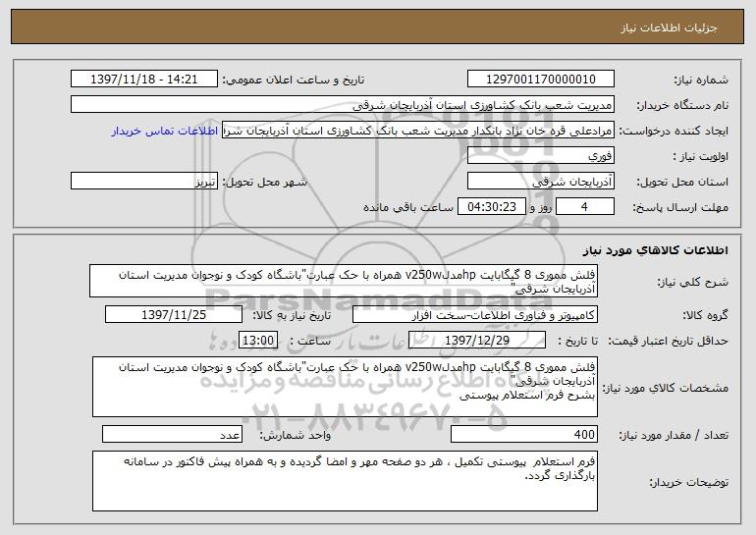Click the ساعت باقی مانده text
This screenshot has width=756, height=535.
point(408,208)
